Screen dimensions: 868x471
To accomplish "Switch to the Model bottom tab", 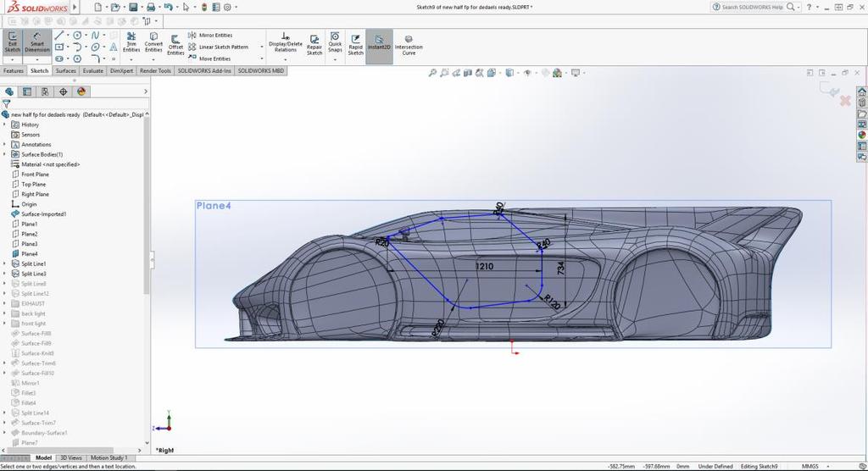I will (43, 457).
